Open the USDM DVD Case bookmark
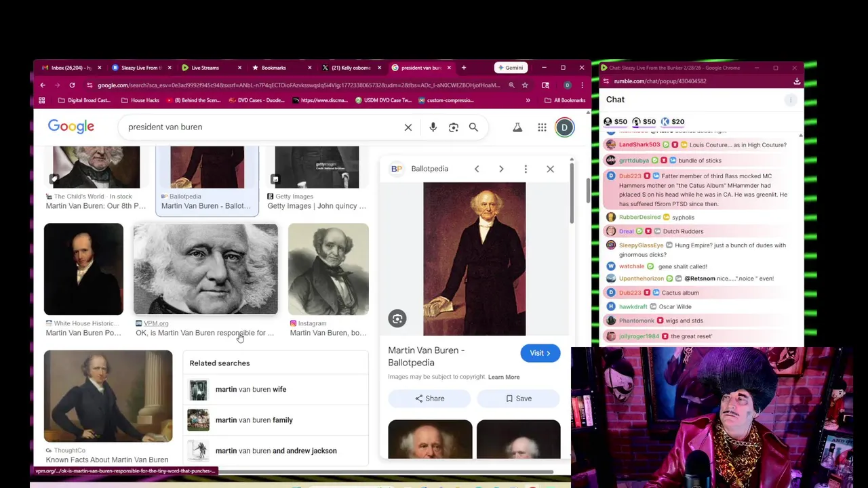This screenshot has width=868, height=488. click(x=383, y=100)
